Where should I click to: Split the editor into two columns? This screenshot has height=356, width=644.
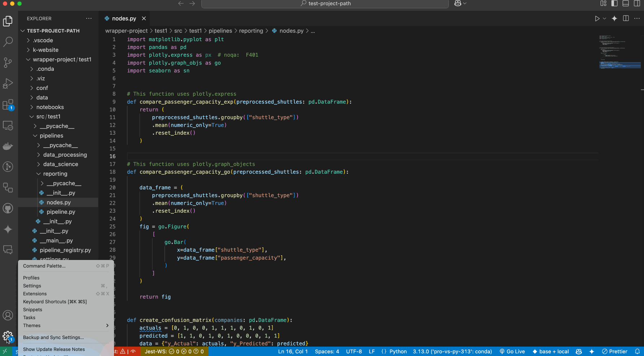(x=626, y=18)
